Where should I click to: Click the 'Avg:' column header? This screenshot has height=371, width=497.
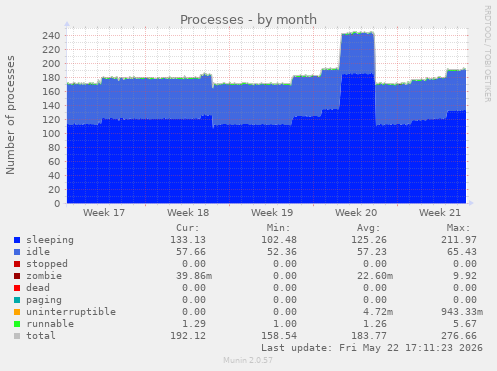click(x=369, y=228)
